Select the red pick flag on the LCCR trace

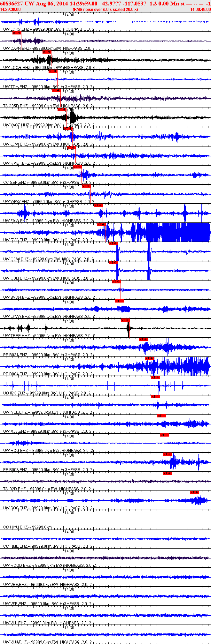(47, 52)
